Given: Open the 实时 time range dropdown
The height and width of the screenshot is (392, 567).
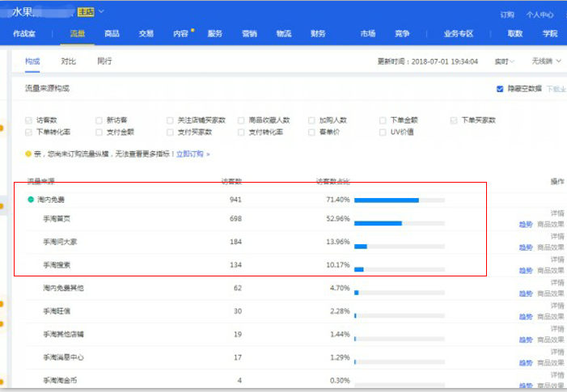Looking at the screenshot, I should (505, 61).
